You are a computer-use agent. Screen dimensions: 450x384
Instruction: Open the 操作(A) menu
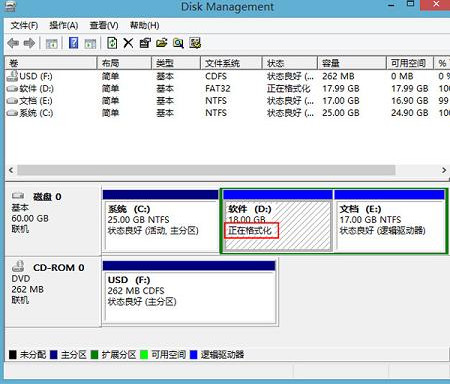click(63, 25)
